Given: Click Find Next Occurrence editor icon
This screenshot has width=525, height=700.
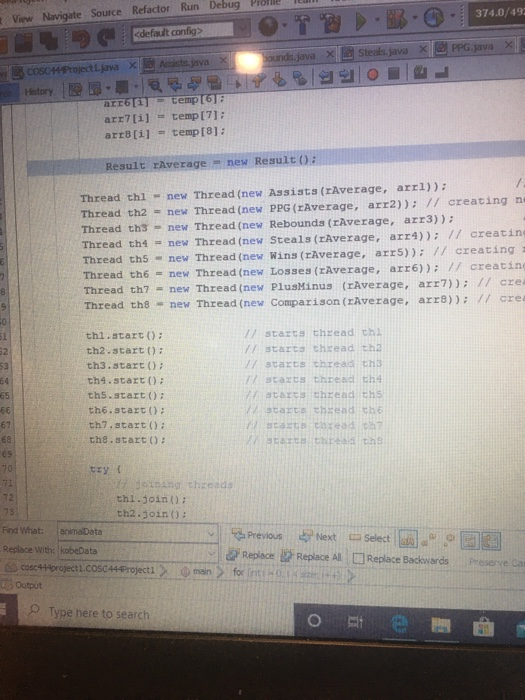Looking at the screenshot, I should point(194,83).
